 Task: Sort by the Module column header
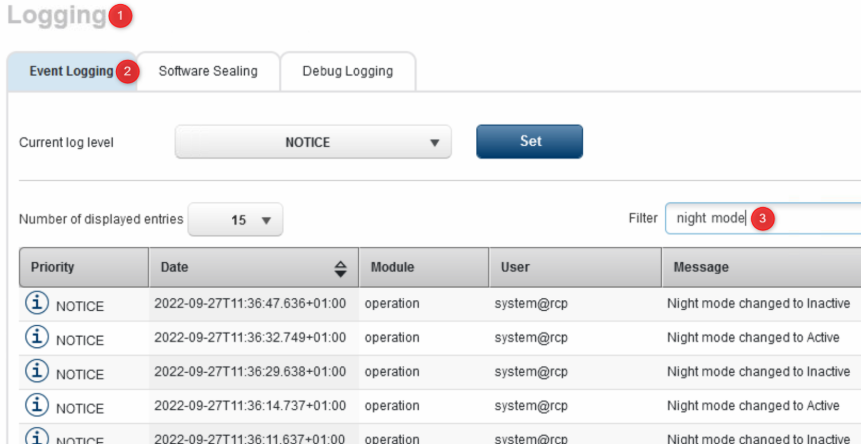click(423, 267)
